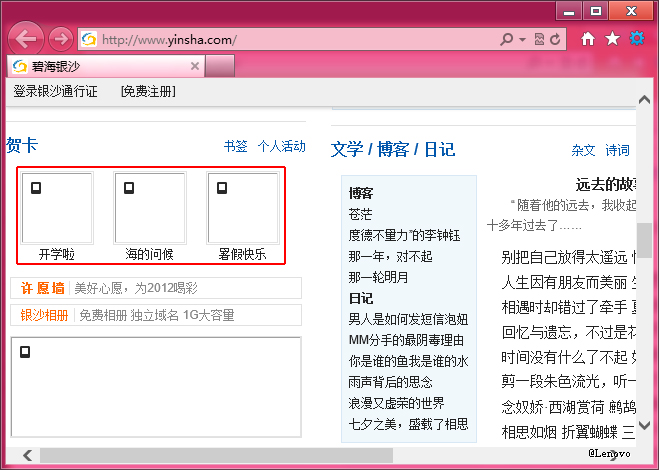Refresh the page with the reload icon
659x470 pixels.
(555, 40)
